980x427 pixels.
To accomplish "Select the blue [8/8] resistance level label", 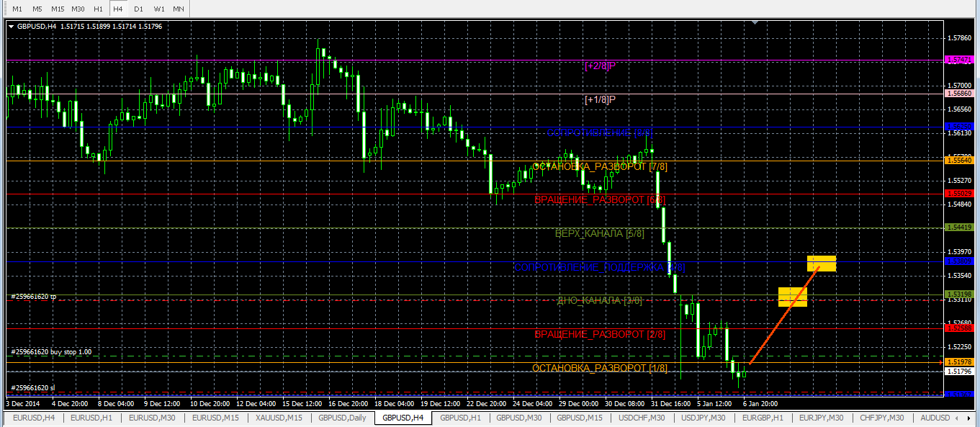I will point(600,132).
